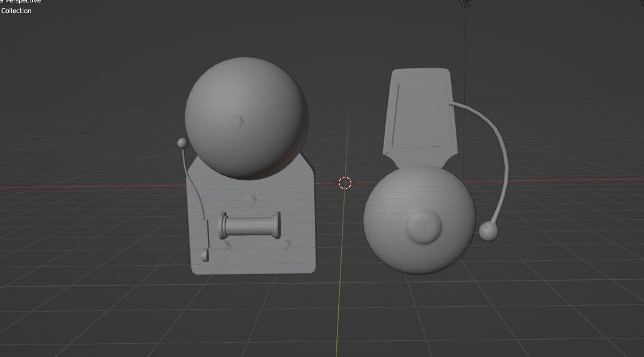
Task: Click the center bolt on the left dome
Action: coord(237,121)
